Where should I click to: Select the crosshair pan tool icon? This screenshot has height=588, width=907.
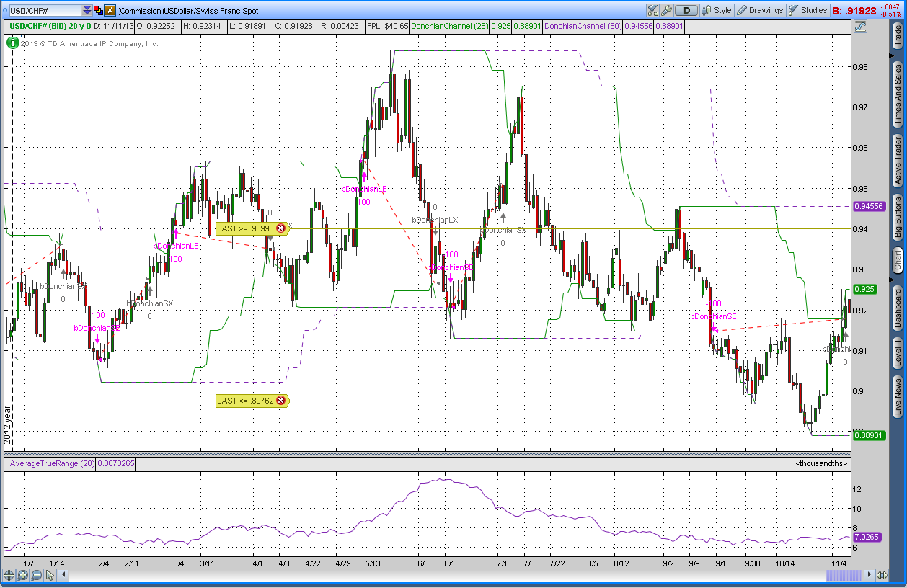pos(9,575)
